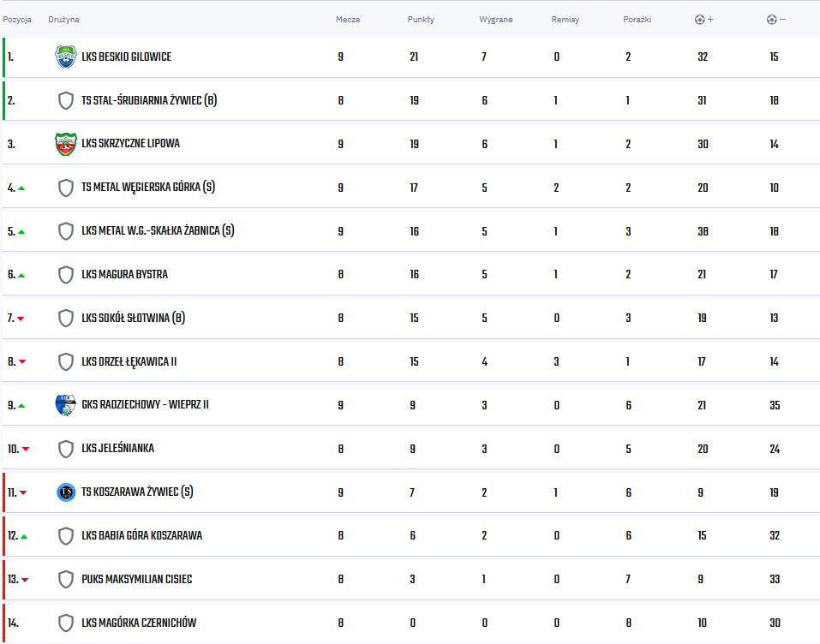Sort by the Punkty column header

point(421,20)
